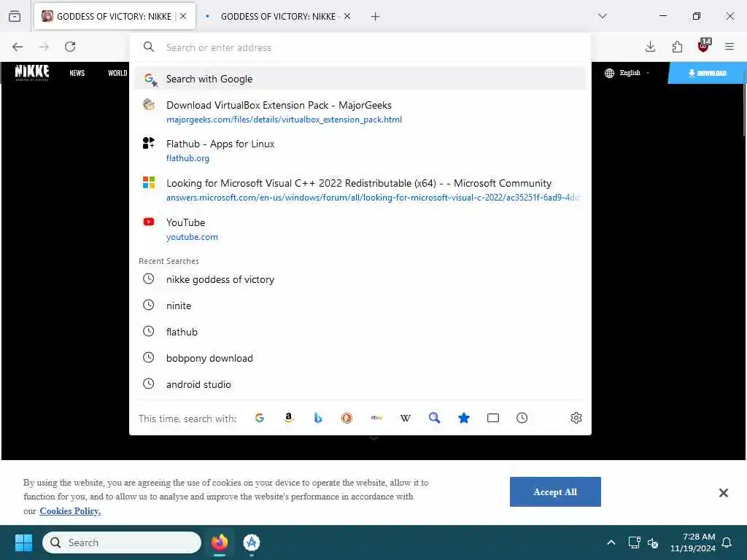Search this time with Wikipedia icon
Image resolution: width=747 pixels, height=560 pixels.
[x=406, y=418]
